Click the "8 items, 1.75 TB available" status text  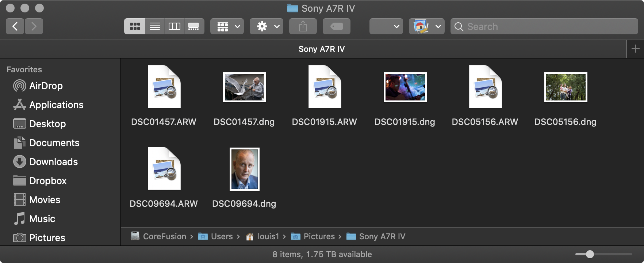[x=322, y=254]
